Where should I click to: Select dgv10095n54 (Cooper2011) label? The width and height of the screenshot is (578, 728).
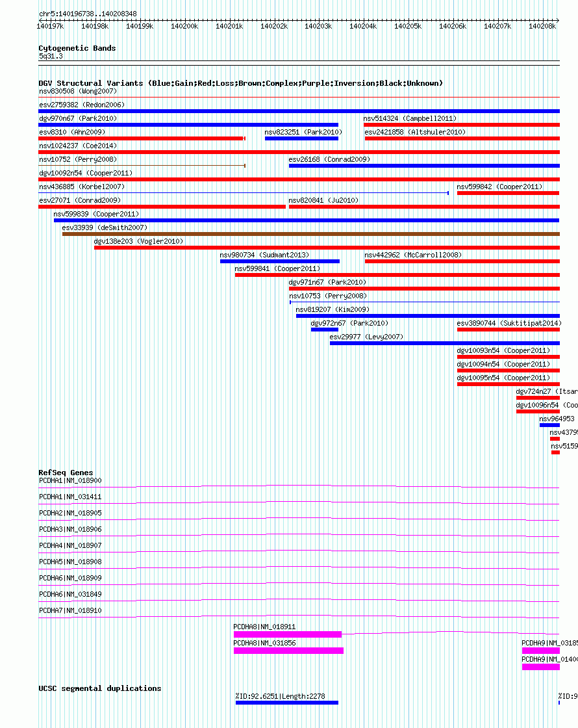[x=504, y=378]
